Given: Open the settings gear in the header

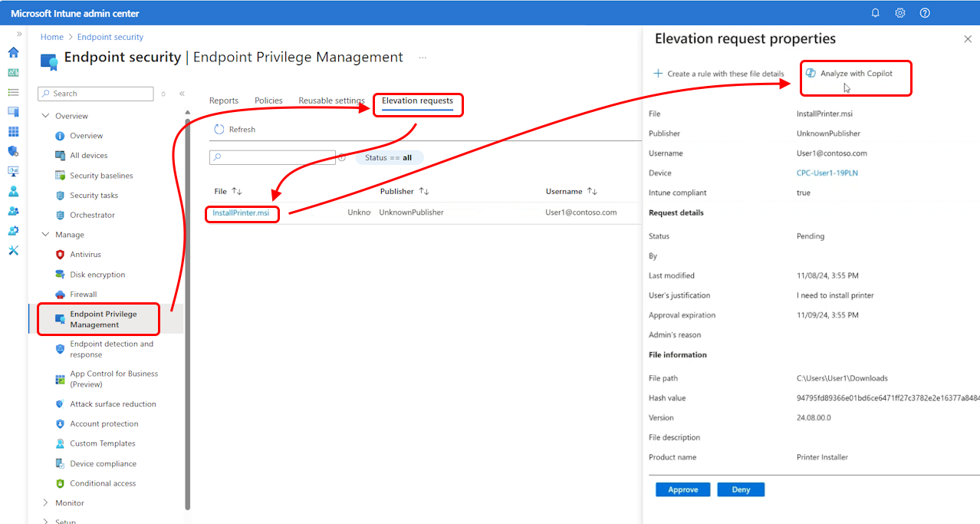Looking at the screenshot, I should click(900, 13).
